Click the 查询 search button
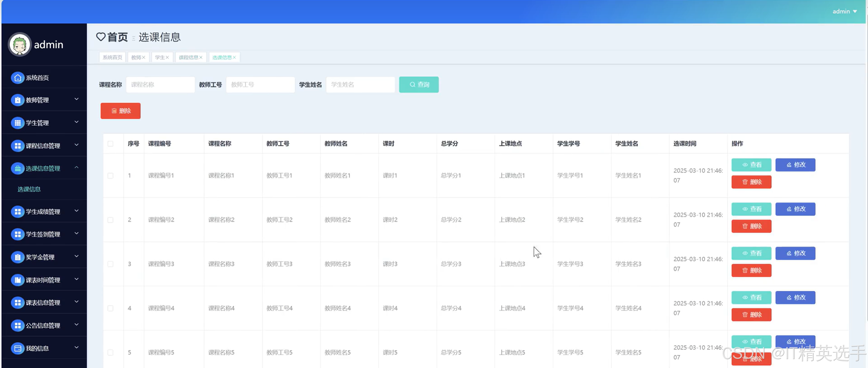Image resolution: width=868 pixels, height=368 pixels. point(419,85)
